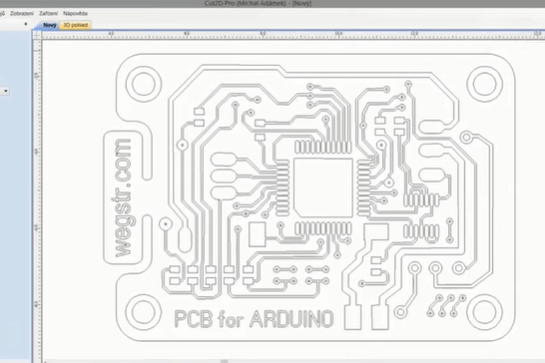
Task: Switch to the Nový drawing tab
Action: click(x=50, y=25)
